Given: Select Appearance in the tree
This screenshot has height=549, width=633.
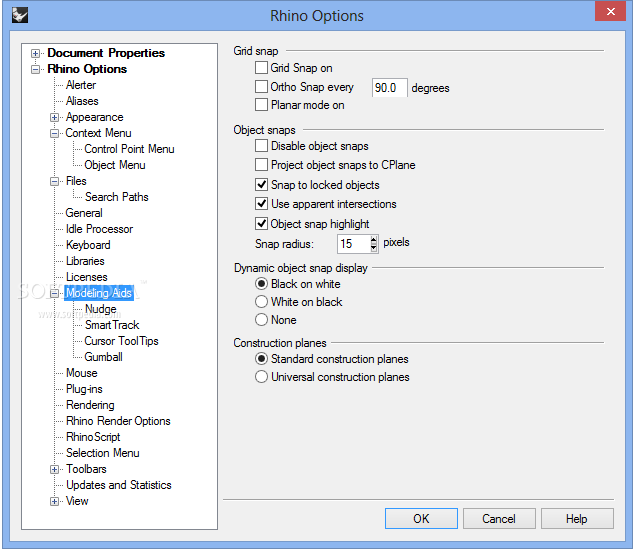Looking at the screenshot, I should (94, 117).
